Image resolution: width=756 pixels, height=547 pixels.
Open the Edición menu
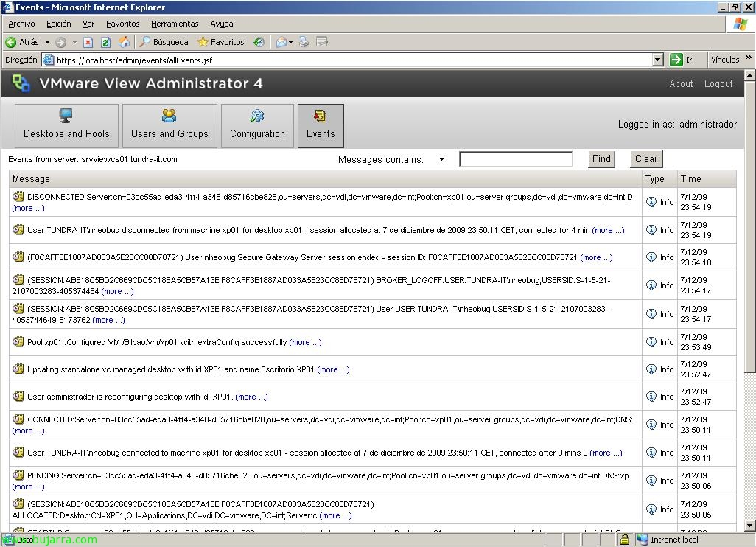(58, 24)
